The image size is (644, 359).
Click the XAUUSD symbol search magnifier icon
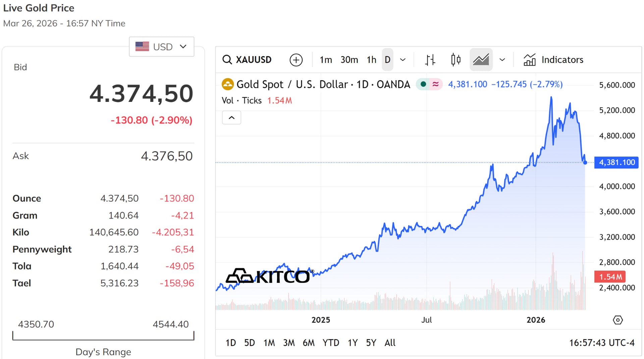[x=227, y=60]
